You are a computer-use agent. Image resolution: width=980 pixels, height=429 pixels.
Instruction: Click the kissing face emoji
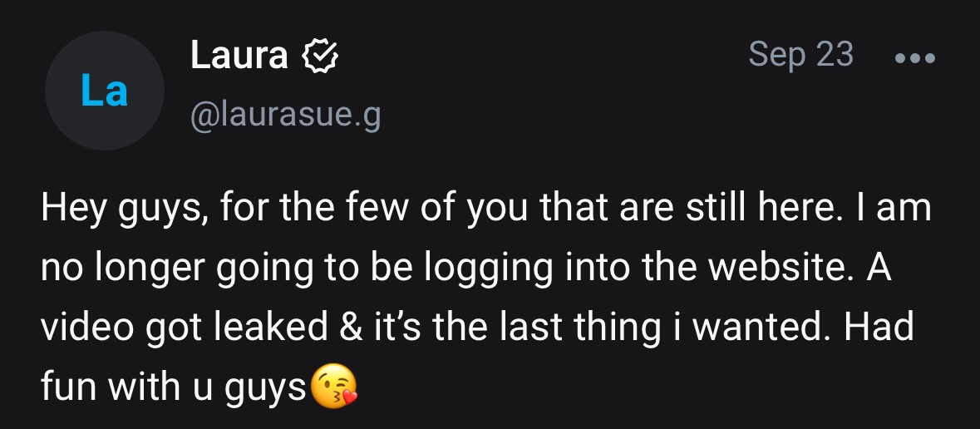pyautogui.click(x=334, y=387)
